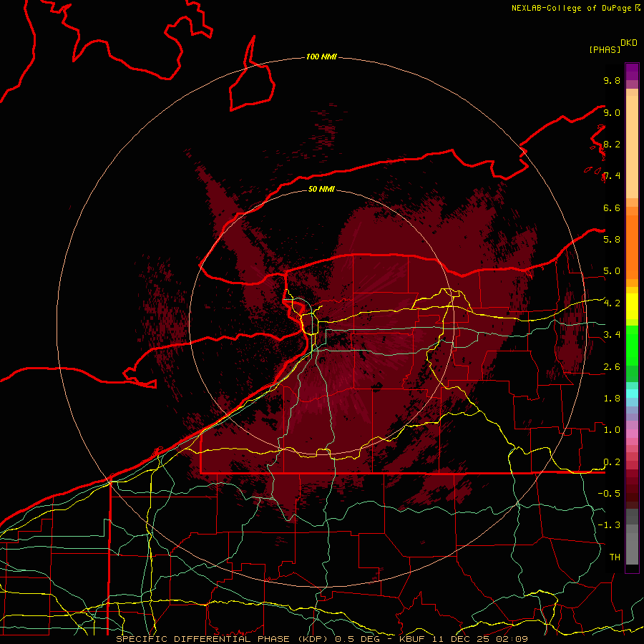The image size is (644, 644).
Task: Click the 50 NMI range ring label
Action: (321, 189)
